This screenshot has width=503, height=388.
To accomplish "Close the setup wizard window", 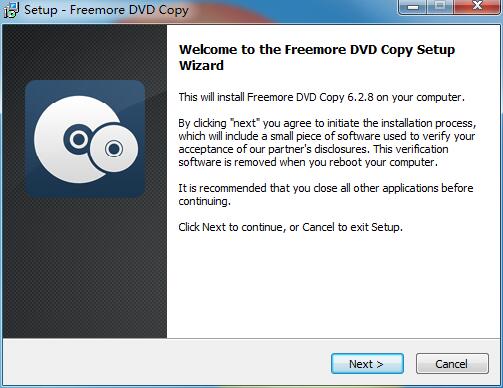I will [x=477, y=7].
